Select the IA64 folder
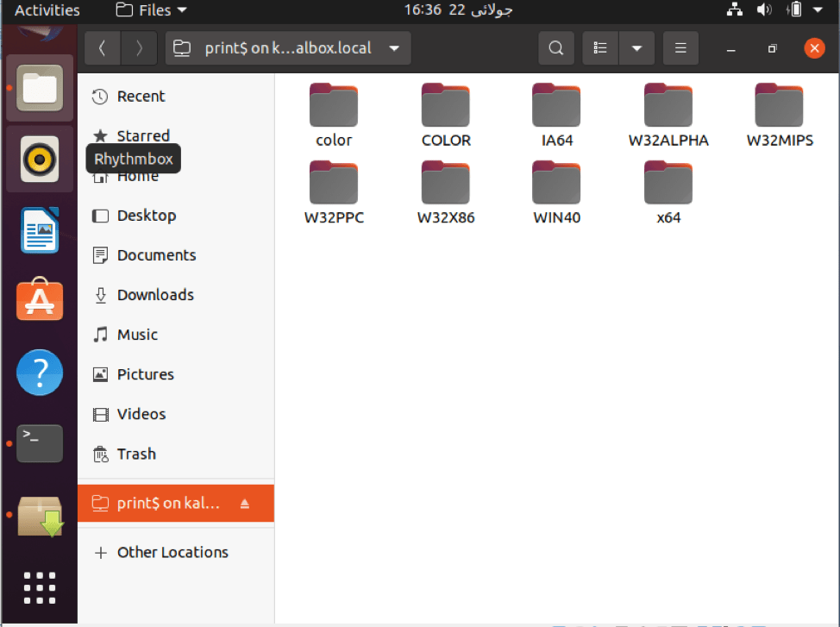This screenshot has height=627, width=840. pyautogui.click(x=556, y=116)
